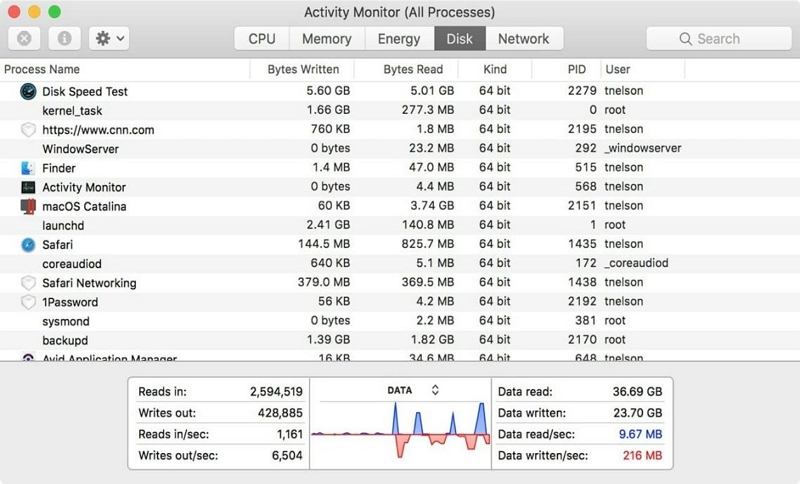Click the Search field
This screenshot has width=800, height=484.
click(717, 39)
